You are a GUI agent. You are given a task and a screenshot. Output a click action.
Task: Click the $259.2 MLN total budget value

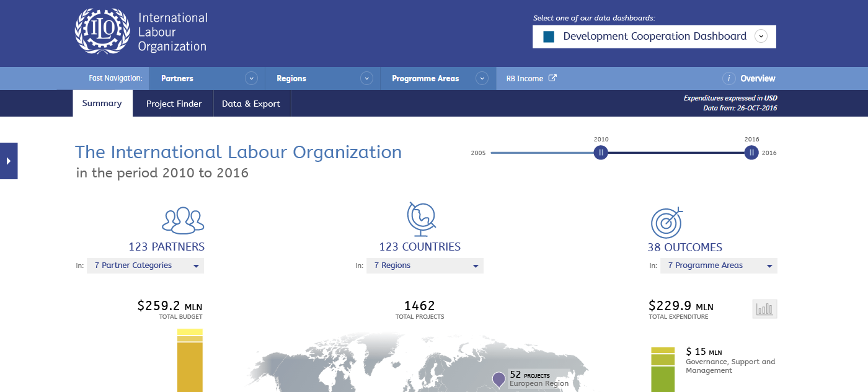coord(170,306)
